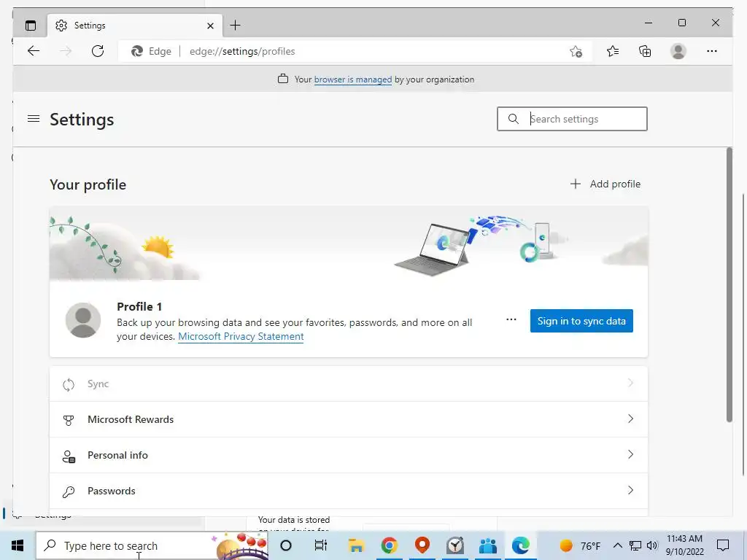This screenshot has width=747, height=560.
Task: Add this page to favorites star
Action: 576,52
